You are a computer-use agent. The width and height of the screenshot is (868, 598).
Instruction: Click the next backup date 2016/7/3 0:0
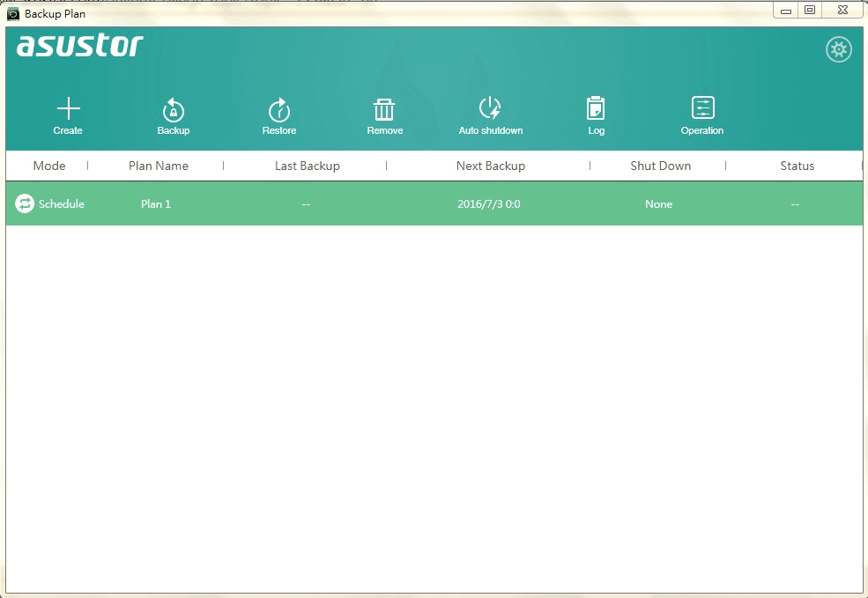coord(488,203)
